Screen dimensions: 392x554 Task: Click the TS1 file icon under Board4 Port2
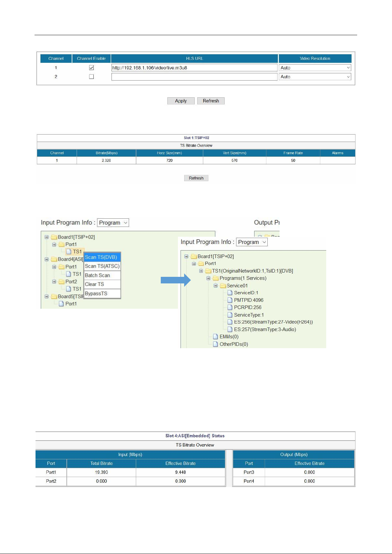click(x=69, y=289)
